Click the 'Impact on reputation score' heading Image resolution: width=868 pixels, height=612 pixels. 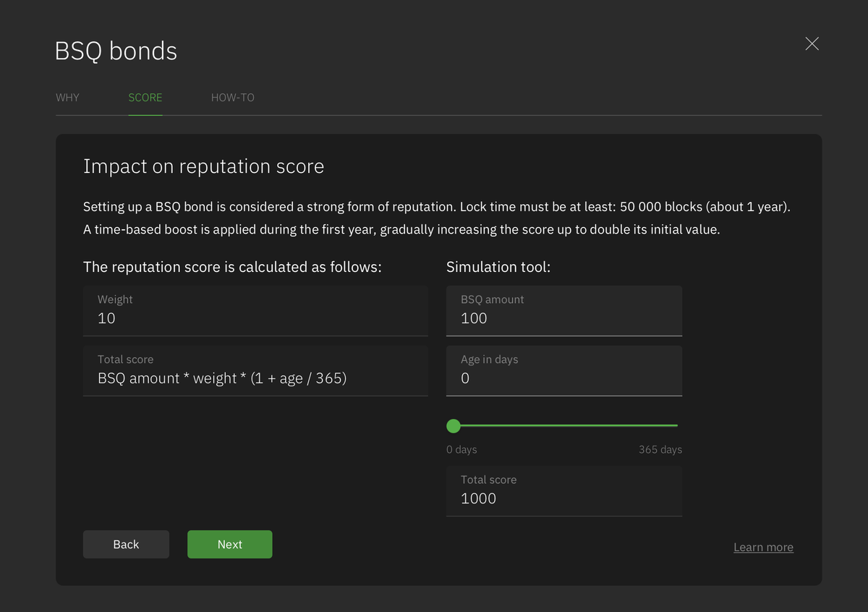pos(203,166)
